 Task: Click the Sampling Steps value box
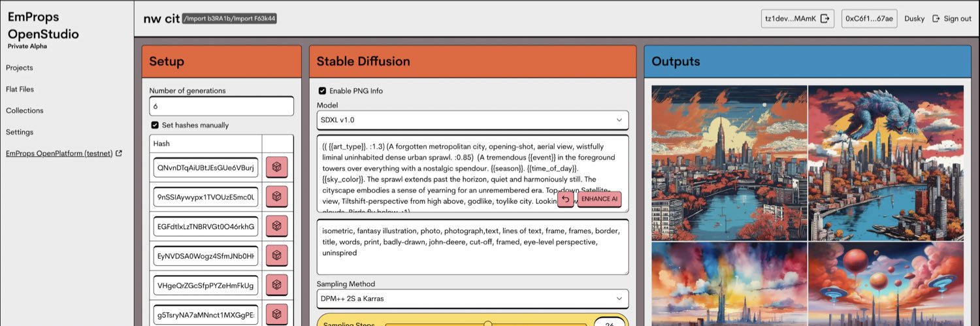pos(610,323)
